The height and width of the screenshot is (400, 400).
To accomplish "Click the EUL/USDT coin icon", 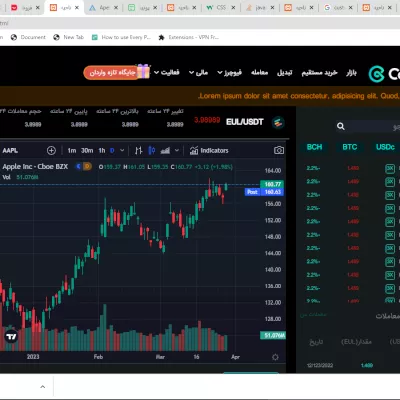I will (x=278, y=123).
